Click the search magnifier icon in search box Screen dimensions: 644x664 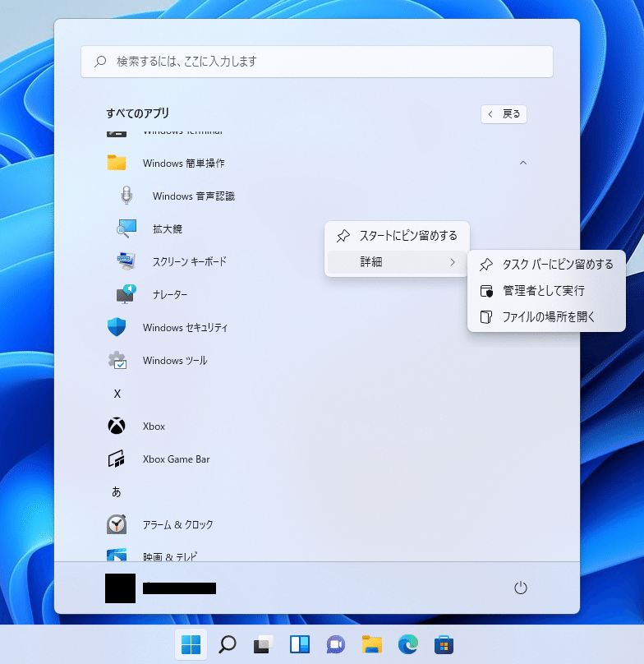[100, 62]
